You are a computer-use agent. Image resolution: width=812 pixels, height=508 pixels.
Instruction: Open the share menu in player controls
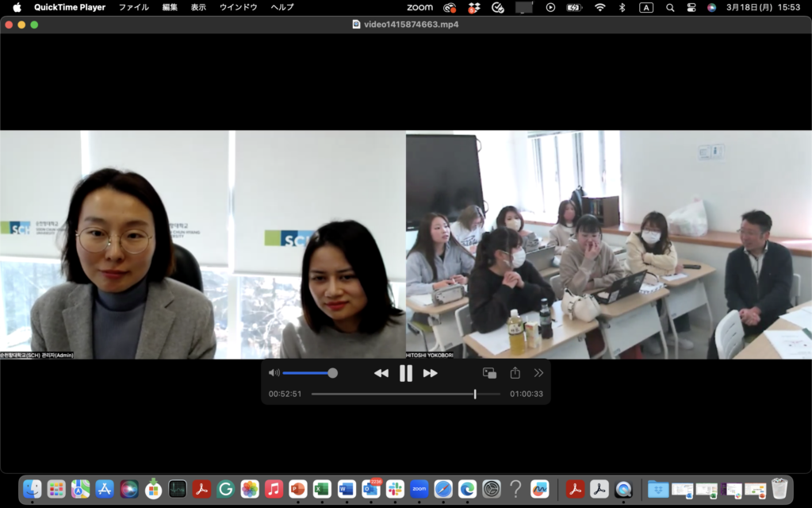pyautogui.click(x=515, y=373)
